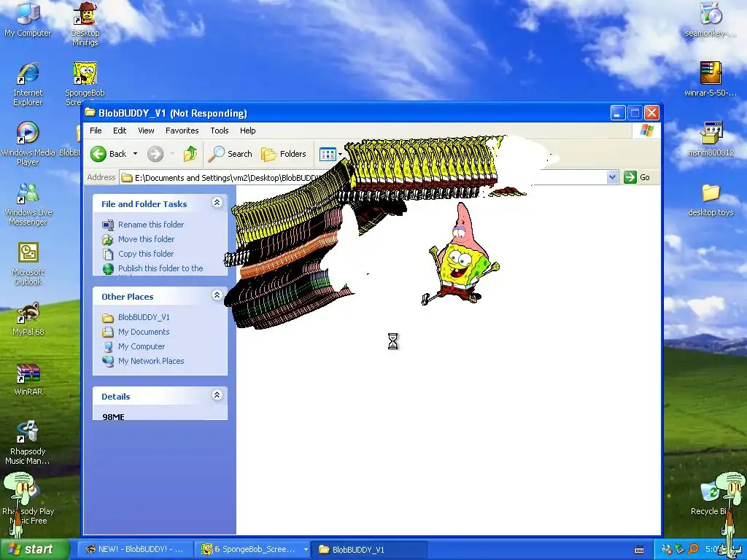This screenshot has height=560, width=747.
Task: Click the taskbar keyboard icon
Action: click(639, 550)
